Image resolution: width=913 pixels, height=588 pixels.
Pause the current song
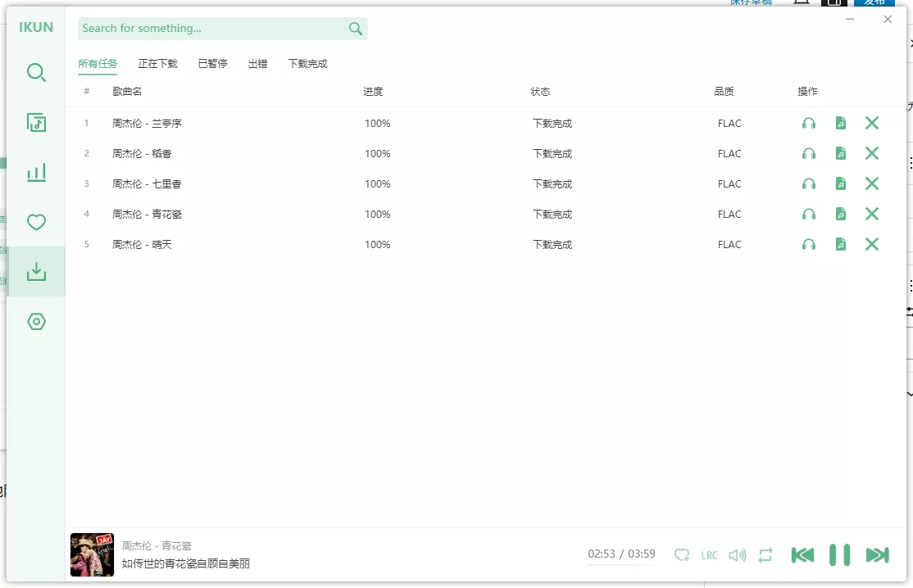coord(839,555)
